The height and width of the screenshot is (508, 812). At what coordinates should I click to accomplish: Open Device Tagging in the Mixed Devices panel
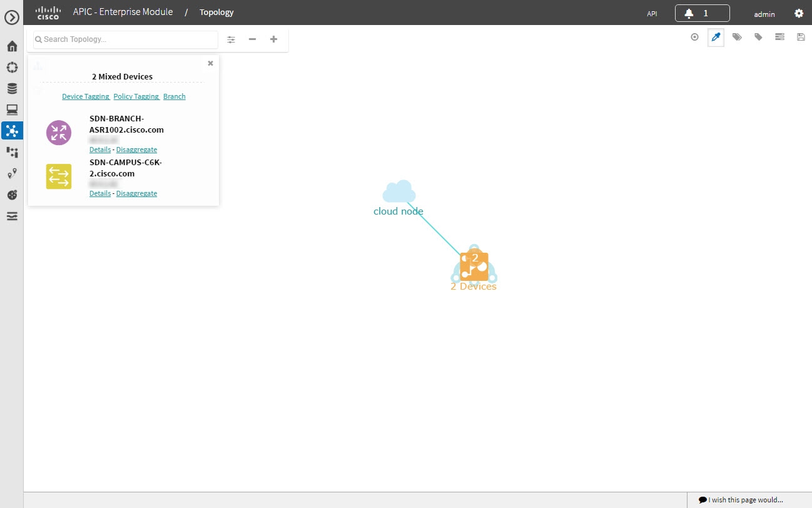[85, 96]
